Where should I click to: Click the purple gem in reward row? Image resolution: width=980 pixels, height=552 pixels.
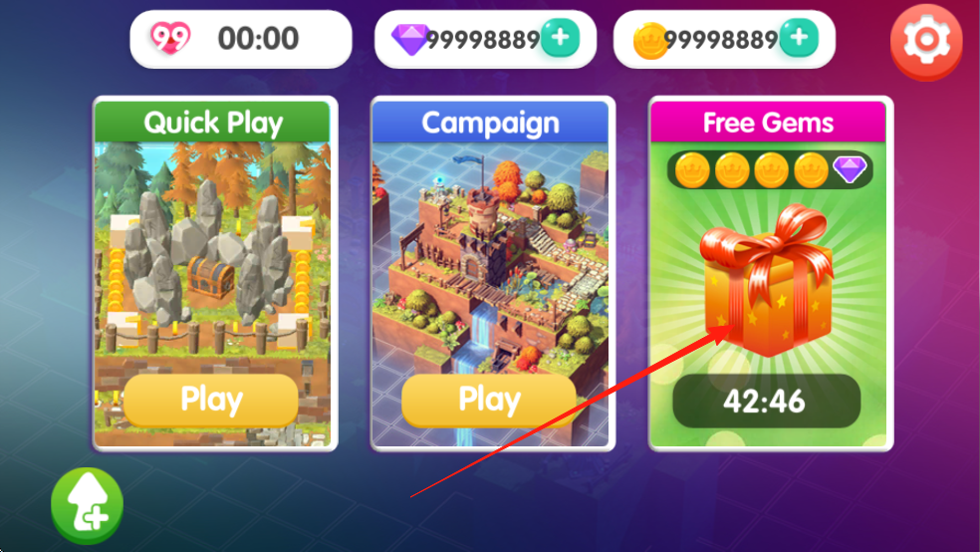pyautogui.click(x=850, y=168)
